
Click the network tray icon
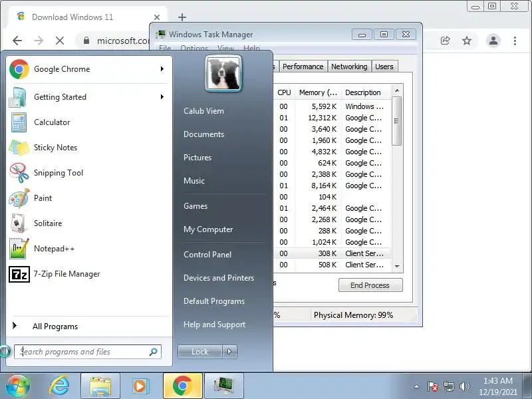(x=449, y=386)
